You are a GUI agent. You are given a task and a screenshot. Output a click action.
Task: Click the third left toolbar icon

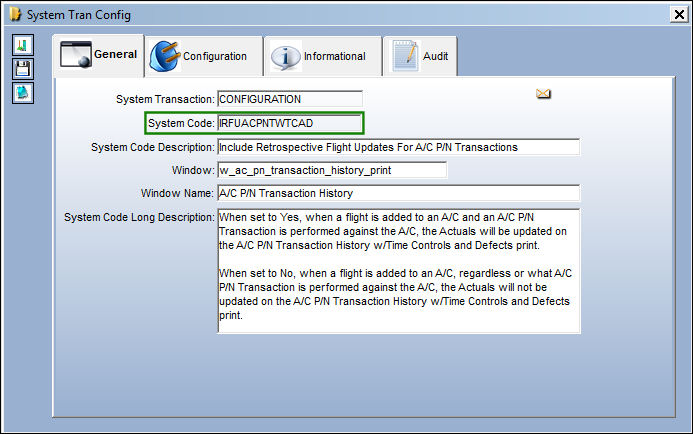[23, 93]
